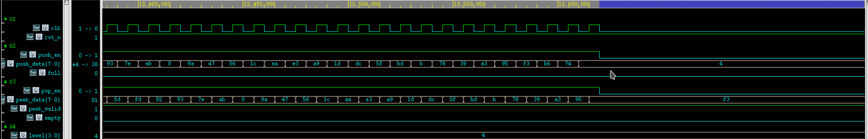Click the 12,500,000 mark on the time ruler
The width and height of the screenshot is (868, 139).
tap(364, 4)
